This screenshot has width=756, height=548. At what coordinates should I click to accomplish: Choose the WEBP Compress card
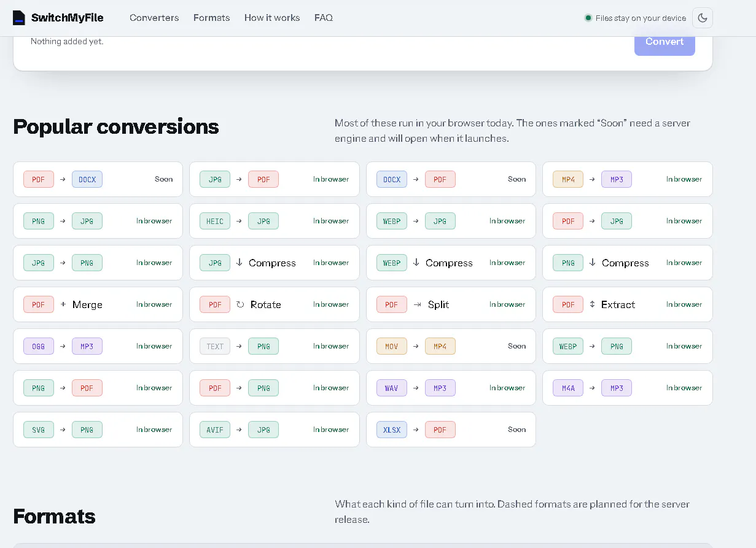pos(451,263)
